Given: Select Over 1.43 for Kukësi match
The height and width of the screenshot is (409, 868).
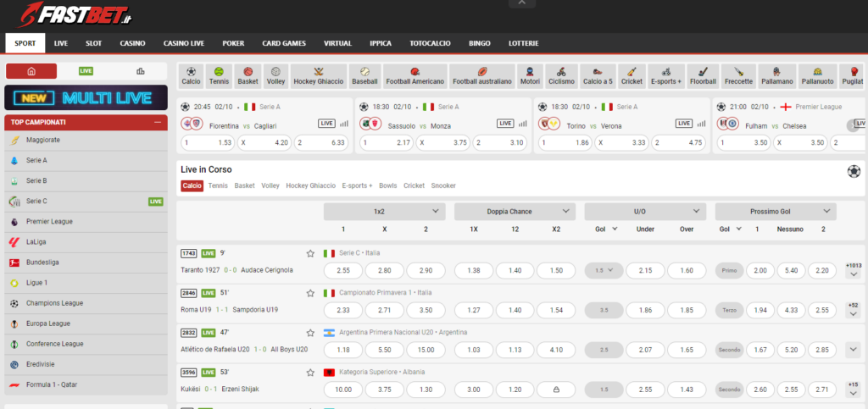Looking at the screenshot, I should click(687, 390).
